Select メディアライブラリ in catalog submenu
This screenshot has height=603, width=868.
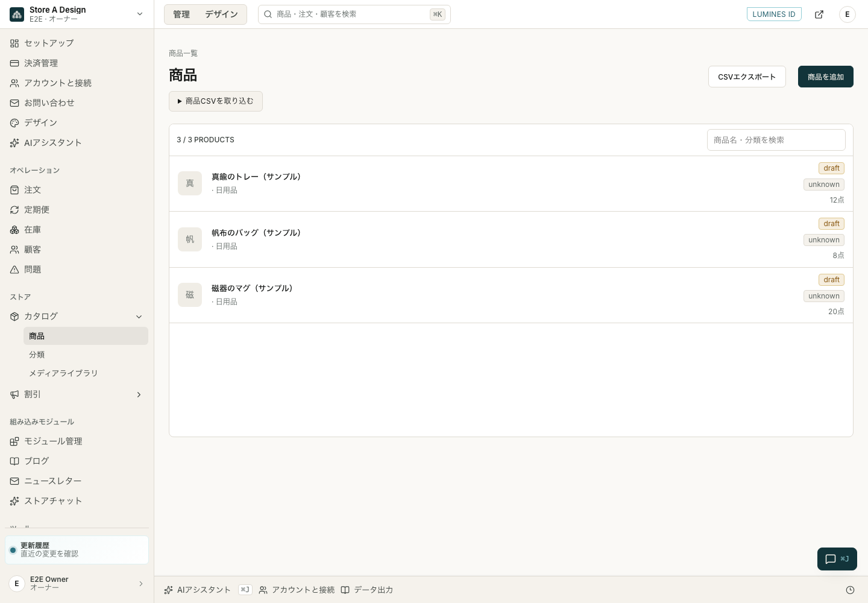click(86, 373)
